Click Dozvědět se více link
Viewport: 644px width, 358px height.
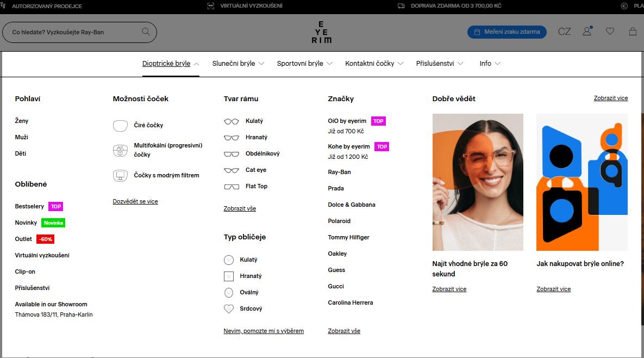135,201
